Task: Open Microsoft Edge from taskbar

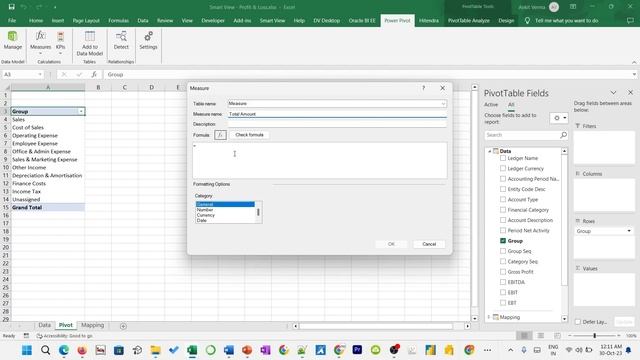Action: (x=64, y=350)
